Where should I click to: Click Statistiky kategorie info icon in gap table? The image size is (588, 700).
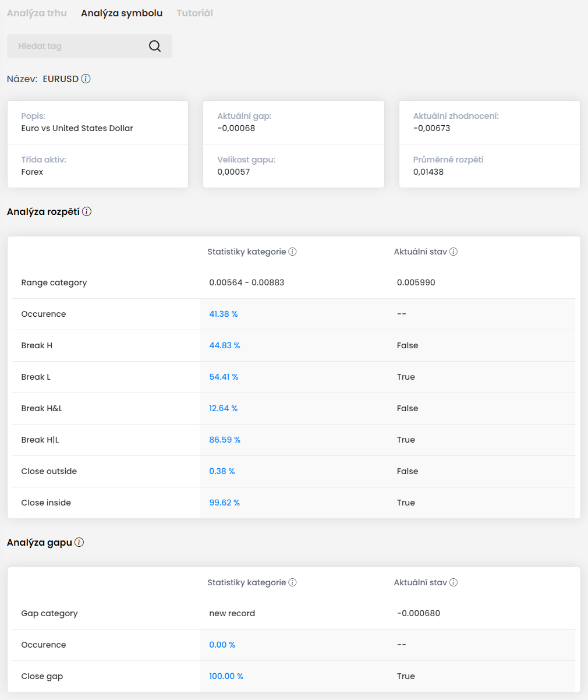(x=293, y=583)
